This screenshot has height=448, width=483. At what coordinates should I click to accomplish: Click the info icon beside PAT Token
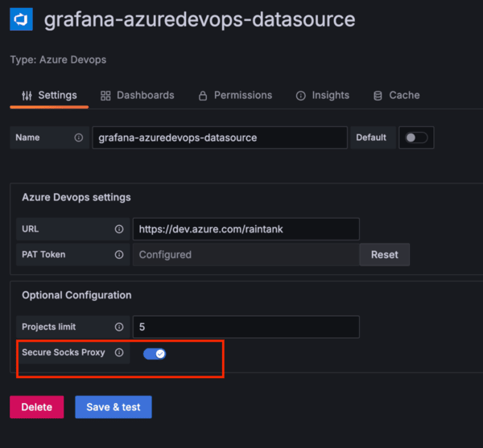pos(119,254)
